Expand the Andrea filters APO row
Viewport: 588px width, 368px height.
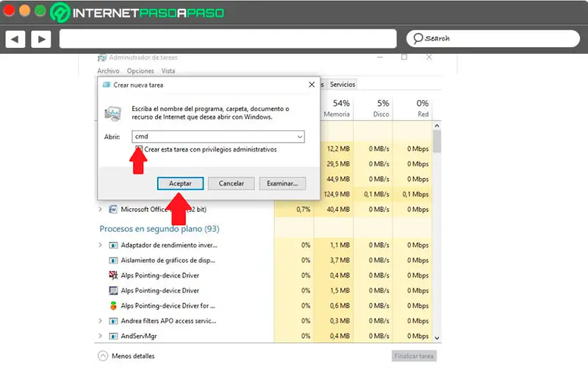(x=100, y=321)
